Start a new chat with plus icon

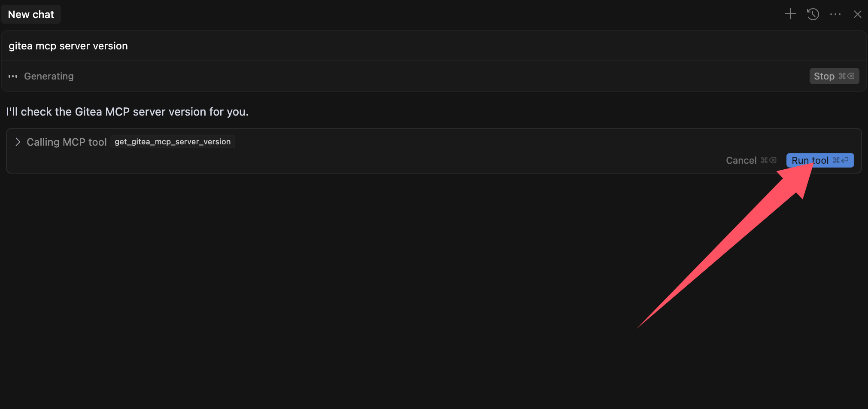pyautogui.click(x=790, y=14)
